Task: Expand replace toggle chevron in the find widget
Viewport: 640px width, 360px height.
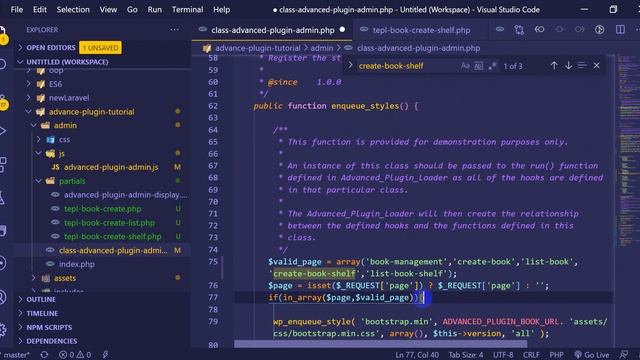Action: (x=350, y=65)
